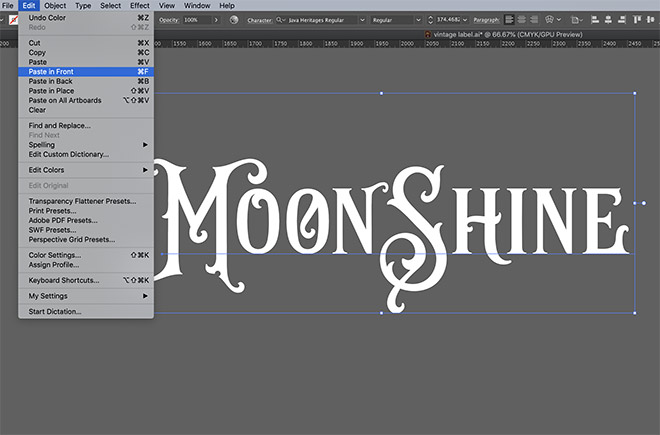
Task: Align paragraph text right
Action: click(x=535, y=20)
